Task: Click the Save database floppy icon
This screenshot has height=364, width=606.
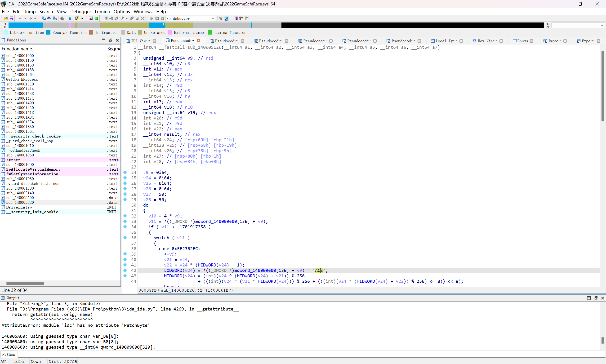Action: point(11,18)
